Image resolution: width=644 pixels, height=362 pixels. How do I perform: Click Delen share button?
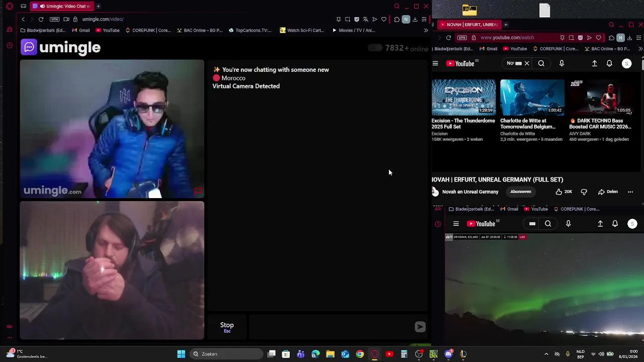608,192
